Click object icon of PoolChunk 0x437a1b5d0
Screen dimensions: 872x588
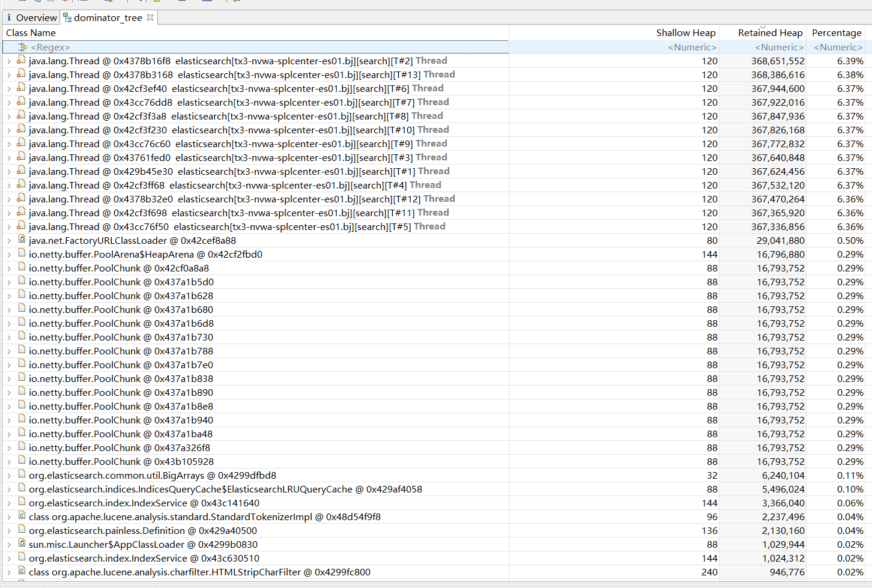(22, 281)
